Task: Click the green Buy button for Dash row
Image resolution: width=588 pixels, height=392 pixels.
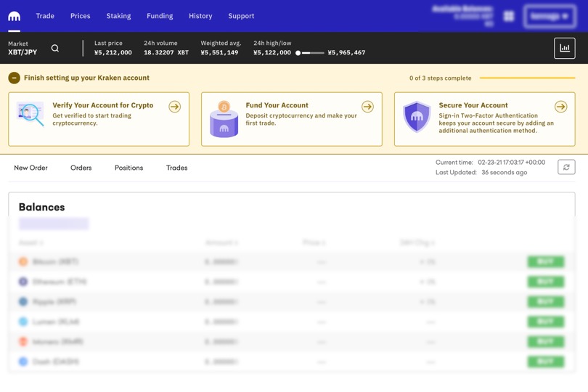Action: [546, 362]
